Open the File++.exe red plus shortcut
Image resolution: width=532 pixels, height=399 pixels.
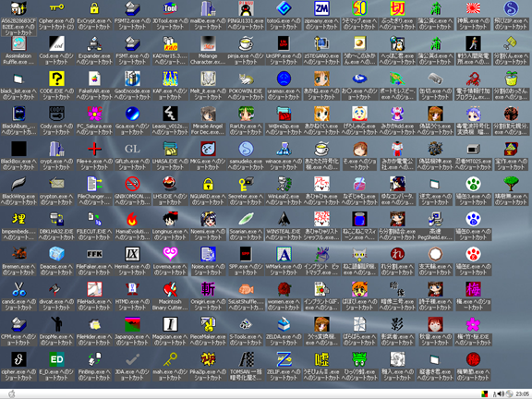[x=94, y=149]
